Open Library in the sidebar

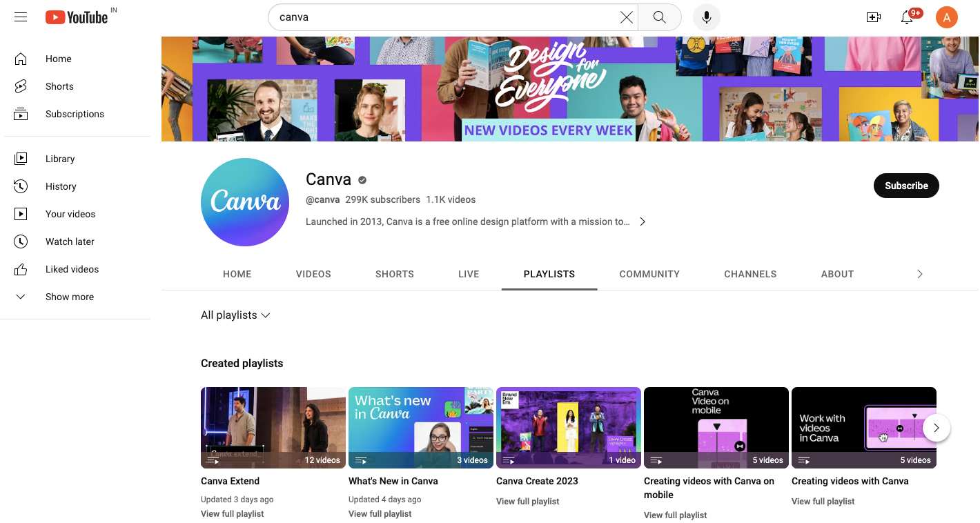click(75, 159)
